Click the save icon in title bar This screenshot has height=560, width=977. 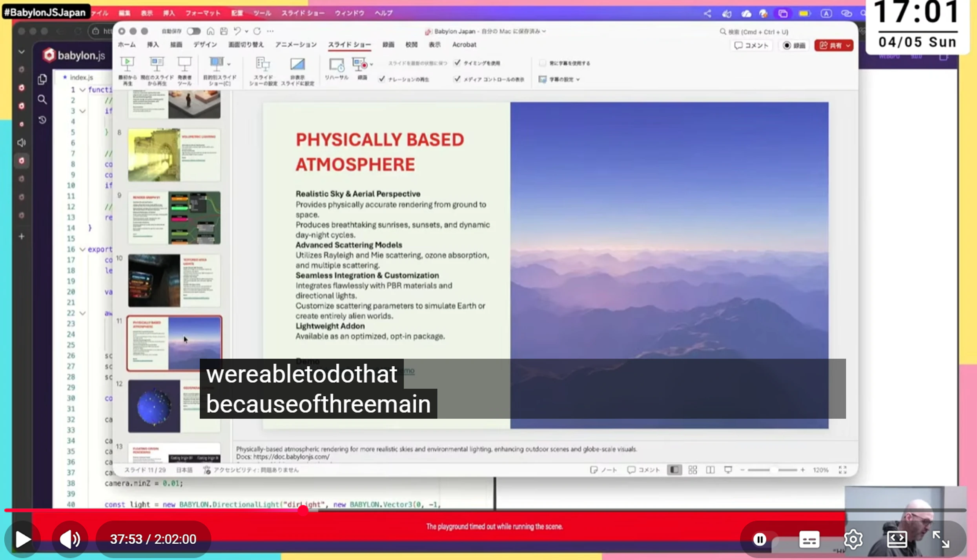(x=224, y=31)
